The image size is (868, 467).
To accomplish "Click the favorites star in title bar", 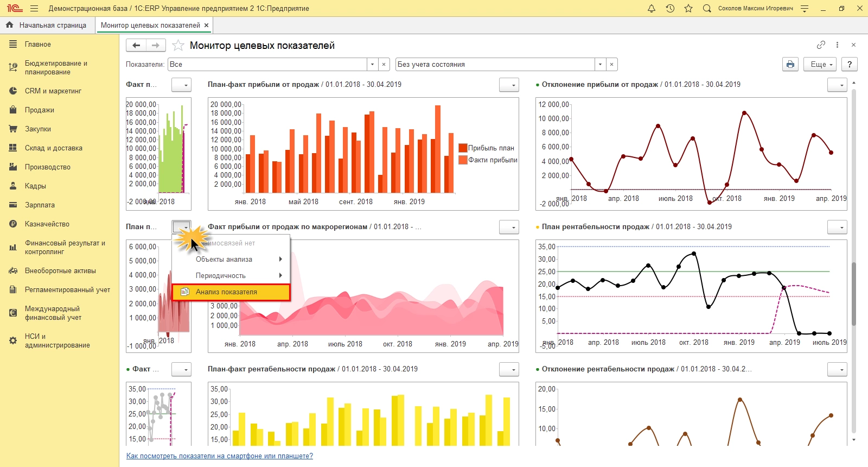I will 688,8.
